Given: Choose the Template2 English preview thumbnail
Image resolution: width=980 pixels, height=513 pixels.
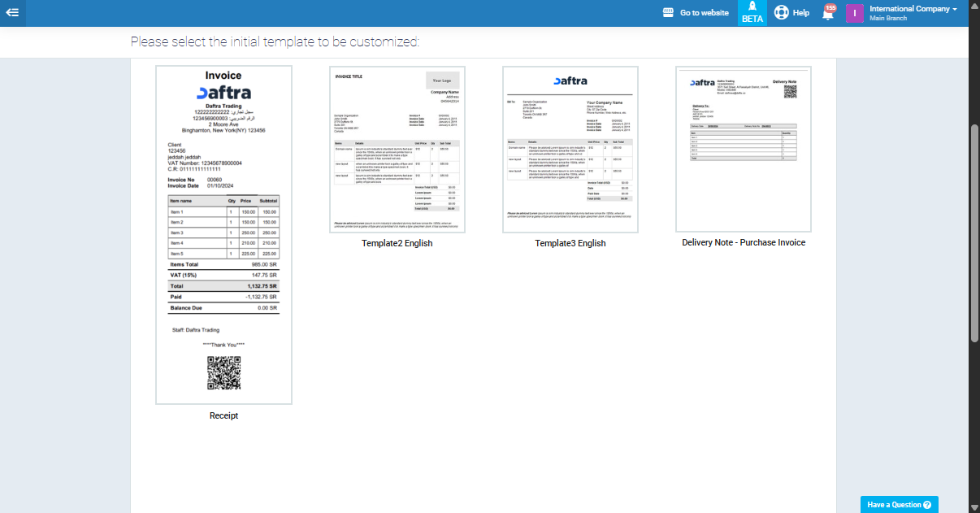Looking at the screenshot, I should (x=397, y=150).
